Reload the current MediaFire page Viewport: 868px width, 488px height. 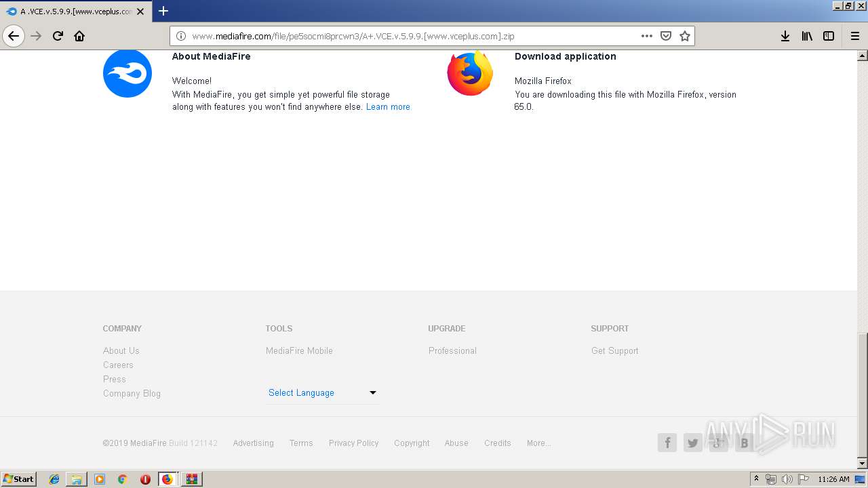point(58,36)
